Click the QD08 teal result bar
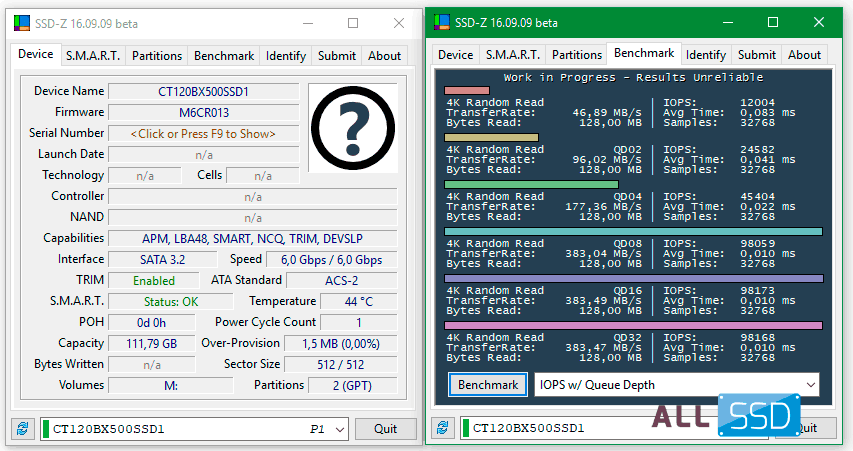This screenshot has height=451, width=853. pos(633,231)
